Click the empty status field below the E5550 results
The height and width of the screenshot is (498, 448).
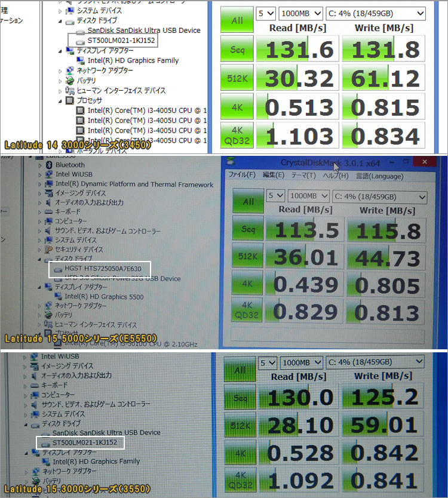pyautogui.click(x=328, y=336)
